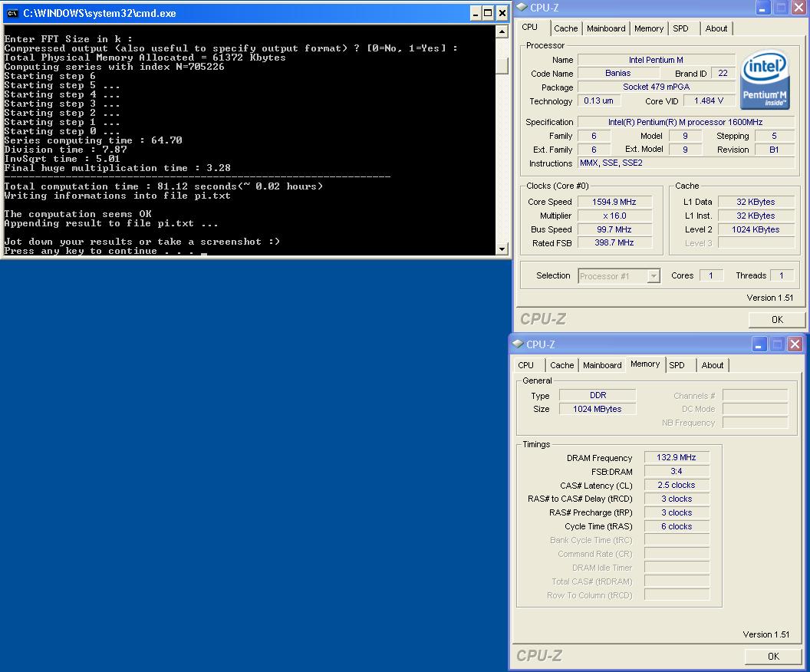Switch to About tab in Memory window
The width and height of the screenshot is (810, 672).
(x=713, y=365)
